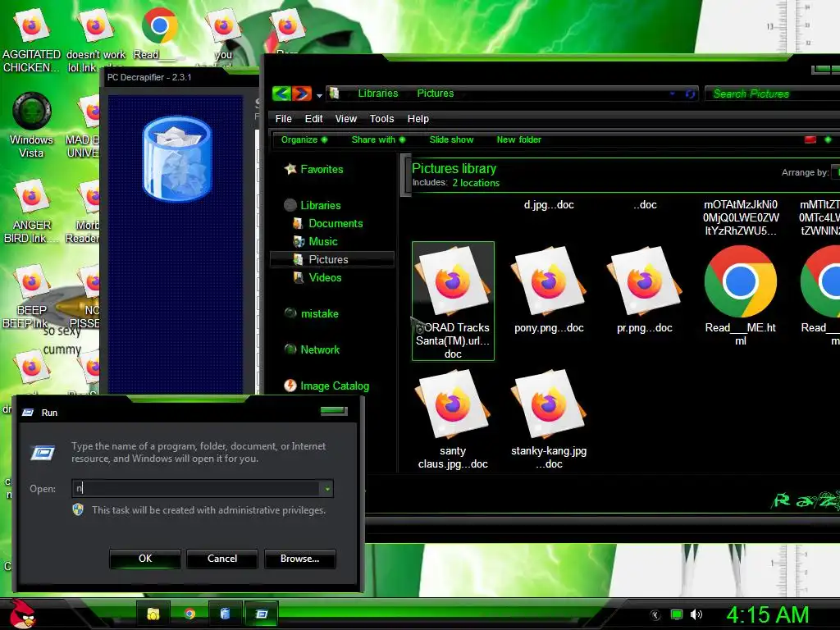
Task: Click Browse... in the Run dialog
Action: (x=300, y=559)
